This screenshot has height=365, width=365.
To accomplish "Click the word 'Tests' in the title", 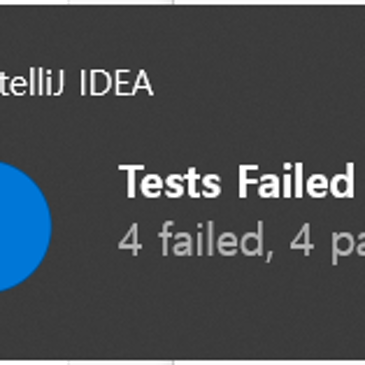I will (x=170, y=182).
